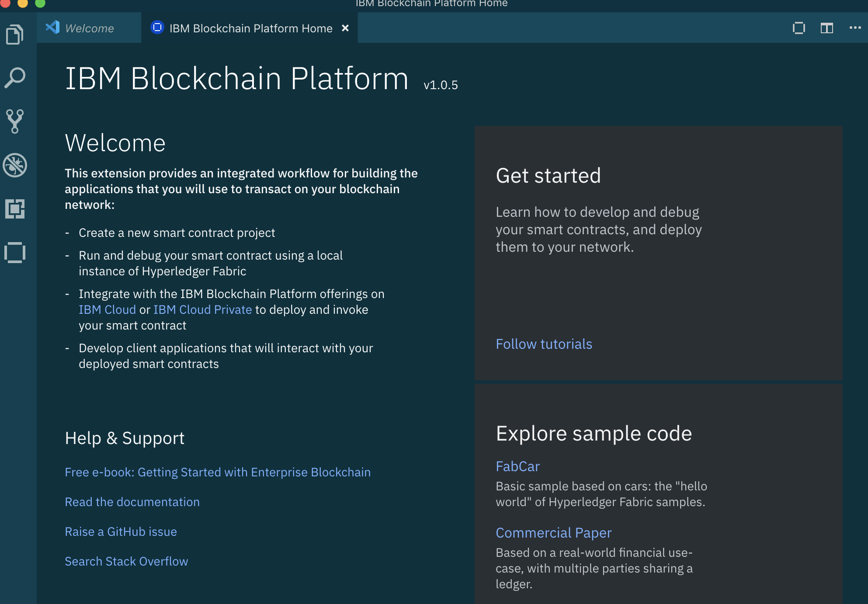Select the IBM Blockchain Platform Home tab
The height and width of the screenshot is (604, 868).
click(x=250, y=28)
